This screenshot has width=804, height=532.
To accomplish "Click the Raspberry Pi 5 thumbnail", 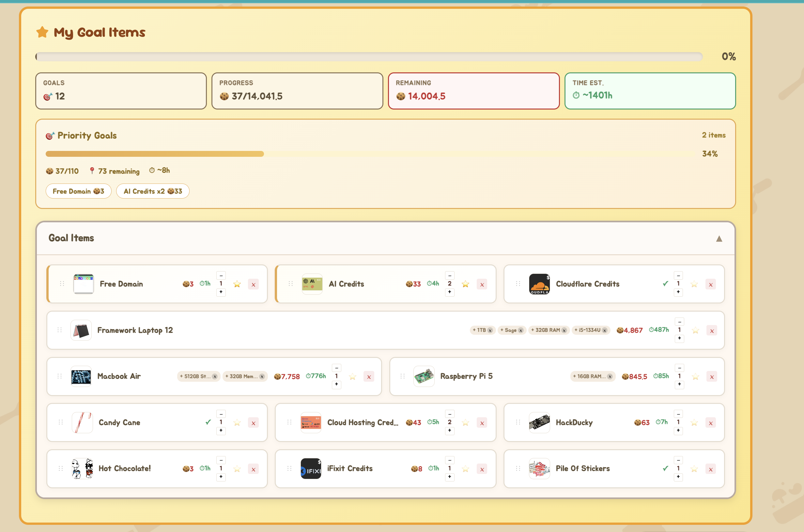I will pos(424,376).
